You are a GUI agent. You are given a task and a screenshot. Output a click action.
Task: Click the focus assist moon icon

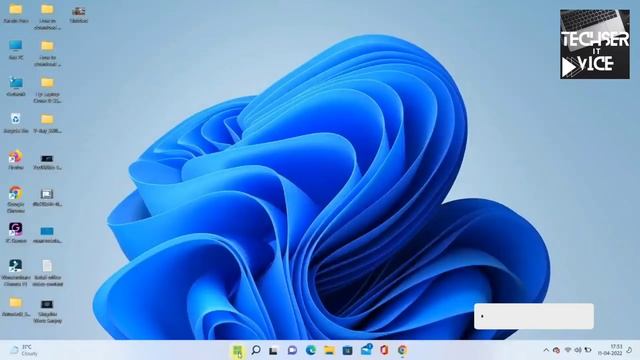(x=629, y=350)
